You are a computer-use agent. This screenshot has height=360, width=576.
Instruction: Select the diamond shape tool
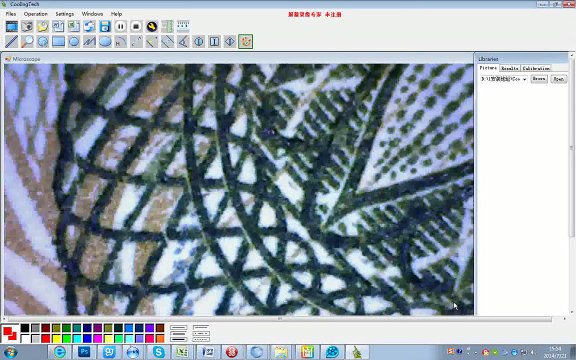click(x=230, y=42)
